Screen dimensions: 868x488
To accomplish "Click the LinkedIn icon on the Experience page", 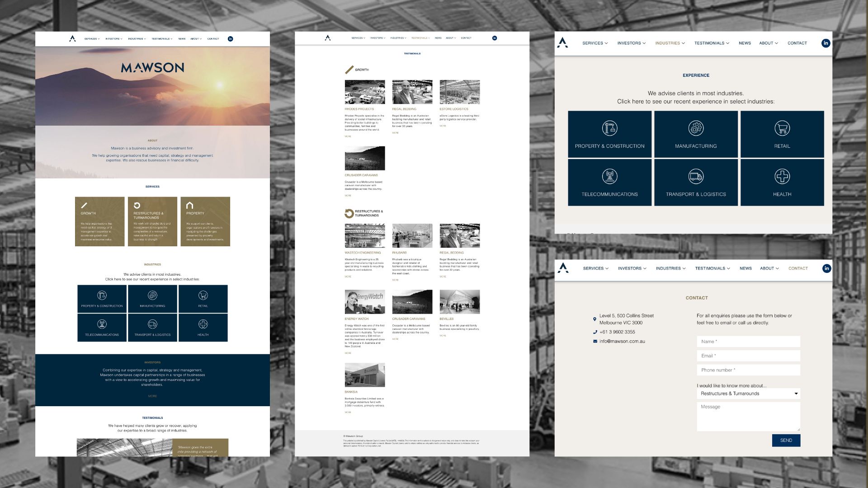I will coord(826,43).
